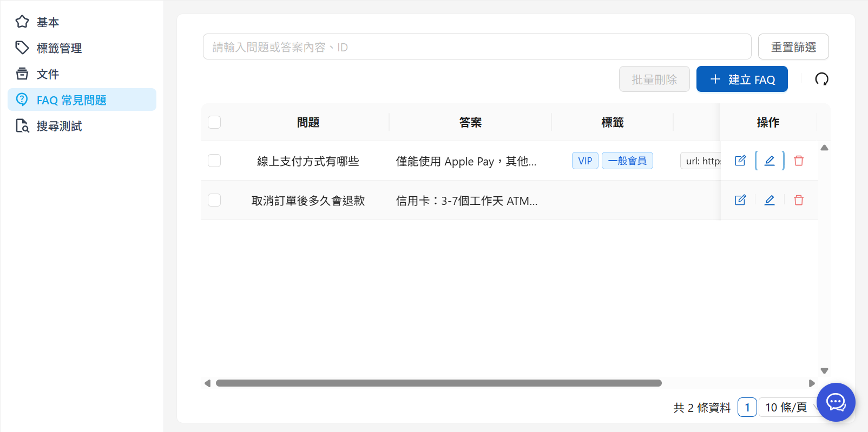Check the 線上支付方式有哪些 row checkbox
The width and height of the screenshot is (868, 432).
point(214,161)
